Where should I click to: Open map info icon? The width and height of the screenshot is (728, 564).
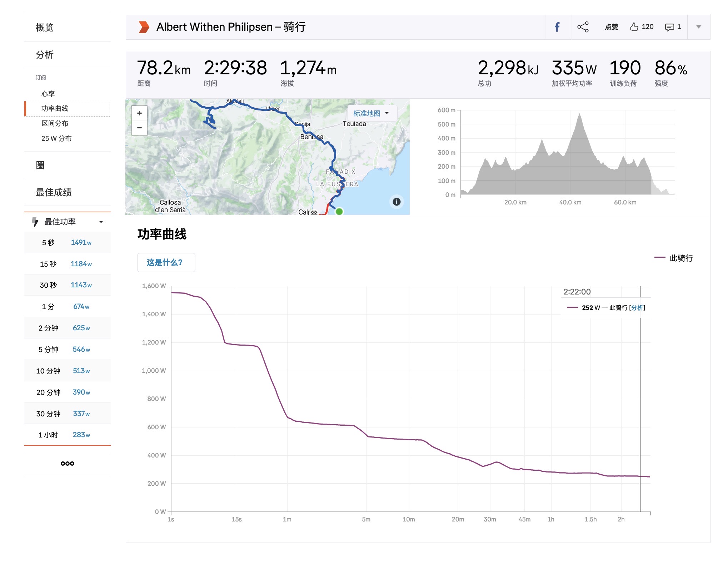[x=397, y=202]
